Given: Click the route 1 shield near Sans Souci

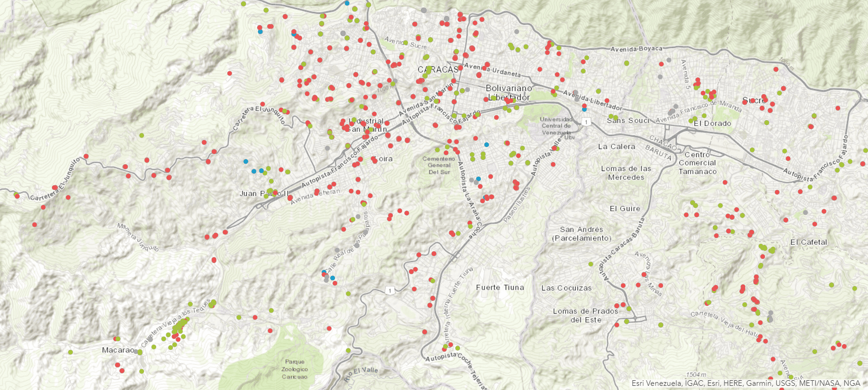Looking at the screenshot, I should coord(586,122).
